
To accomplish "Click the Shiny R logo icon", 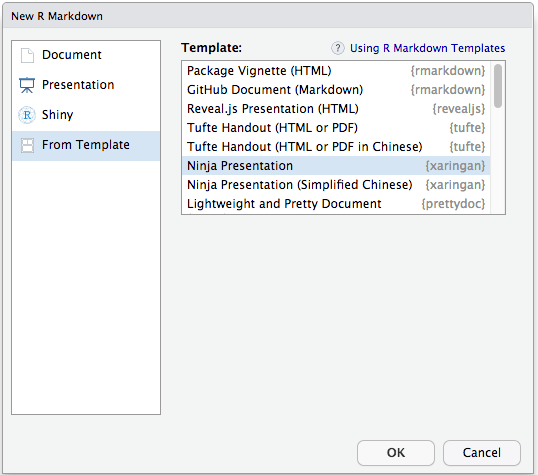I will pos(27,115).
